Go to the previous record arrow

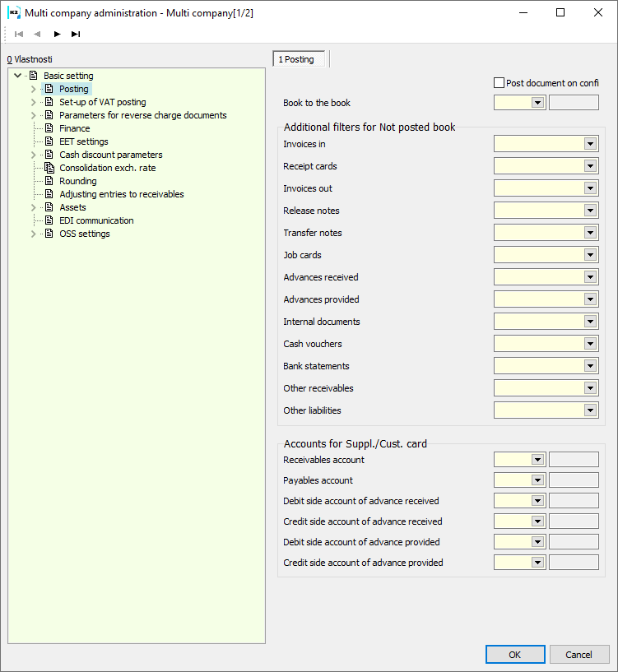click(x=37, y=34)
